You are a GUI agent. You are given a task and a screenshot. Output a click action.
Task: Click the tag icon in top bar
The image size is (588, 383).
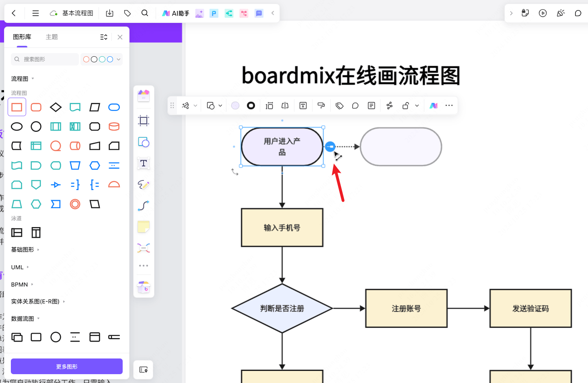[127, 13]
